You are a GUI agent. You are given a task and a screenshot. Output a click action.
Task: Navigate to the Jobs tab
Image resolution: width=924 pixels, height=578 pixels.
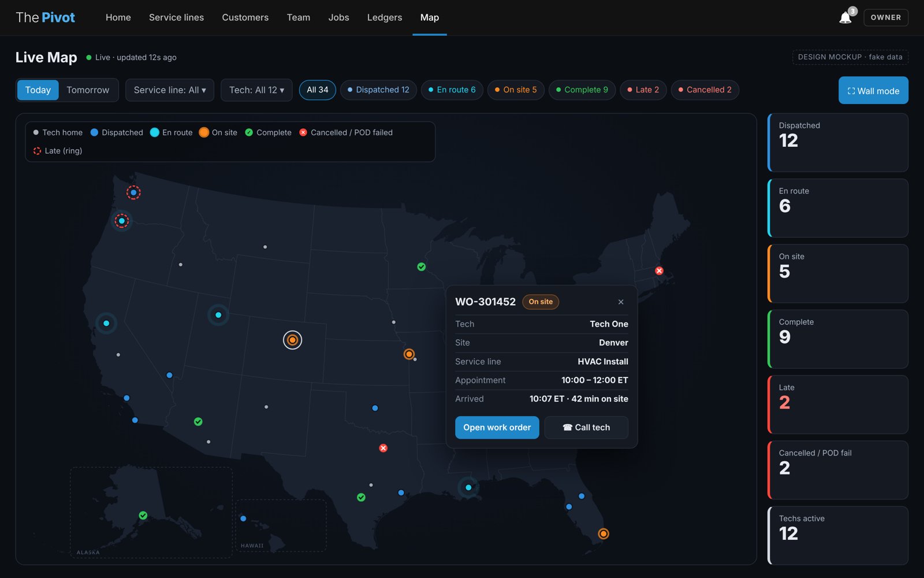pos(339,17)
